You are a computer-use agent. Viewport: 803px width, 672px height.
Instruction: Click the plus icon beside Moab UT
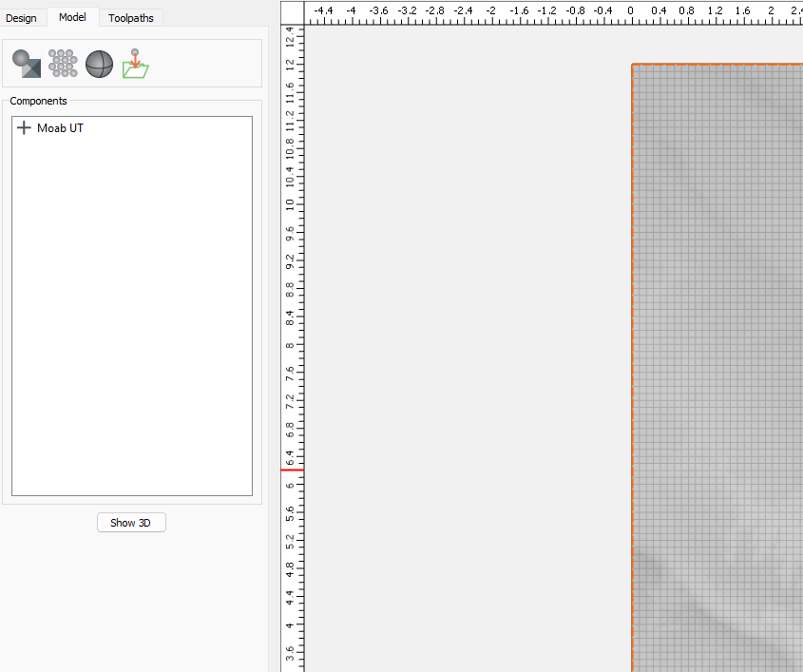coord(24,128)
